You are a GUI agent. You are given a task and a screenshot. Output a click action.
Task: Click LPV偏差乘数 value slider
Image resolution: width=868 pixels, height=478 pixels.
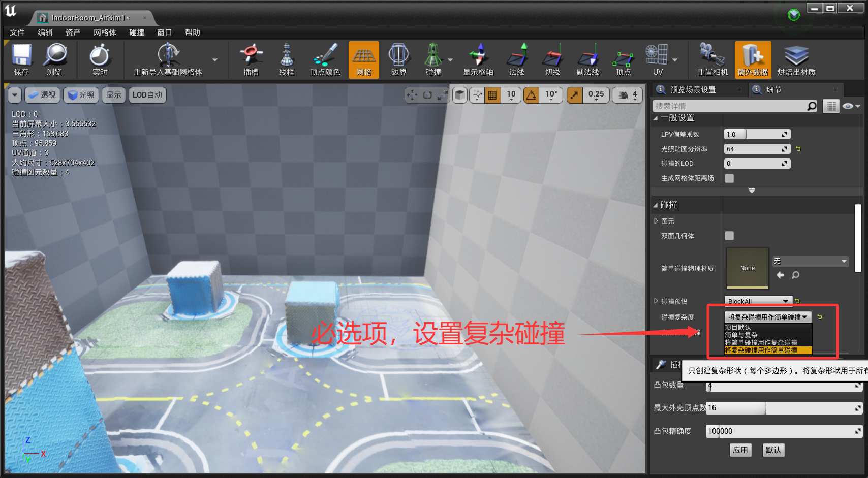pos(757,134)
